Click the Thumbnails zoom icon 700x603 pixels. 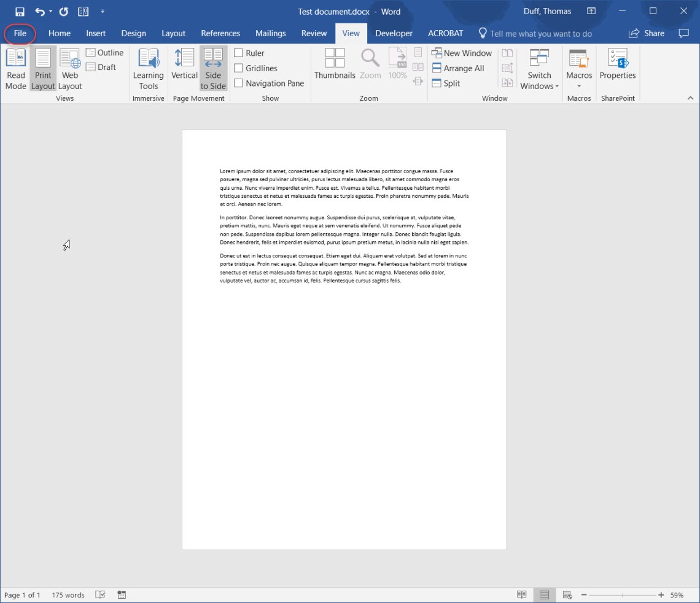[334, 63]
